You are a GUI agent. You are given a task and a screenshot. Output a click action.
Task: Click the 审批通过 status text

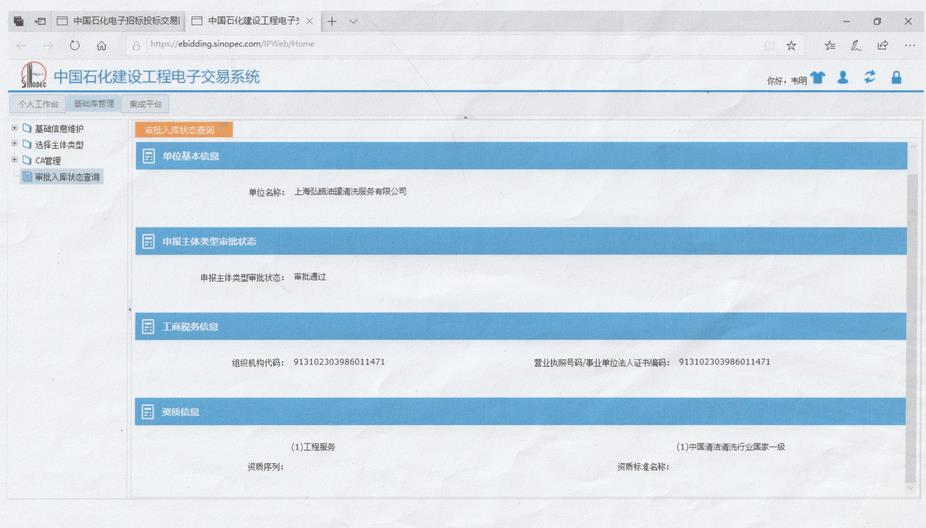(x=310, y=276)
